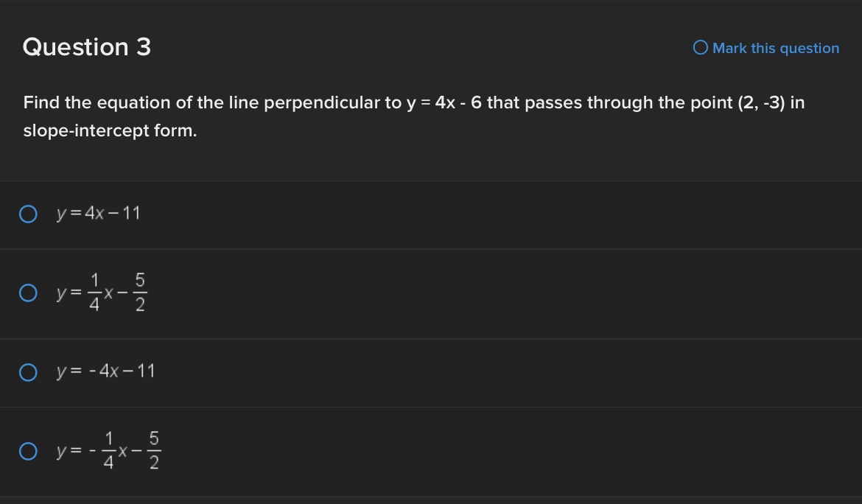Click the radio circle beside y = −4x − 11
The width and height of the screenshot is (862, 504).
click(27, 372)
